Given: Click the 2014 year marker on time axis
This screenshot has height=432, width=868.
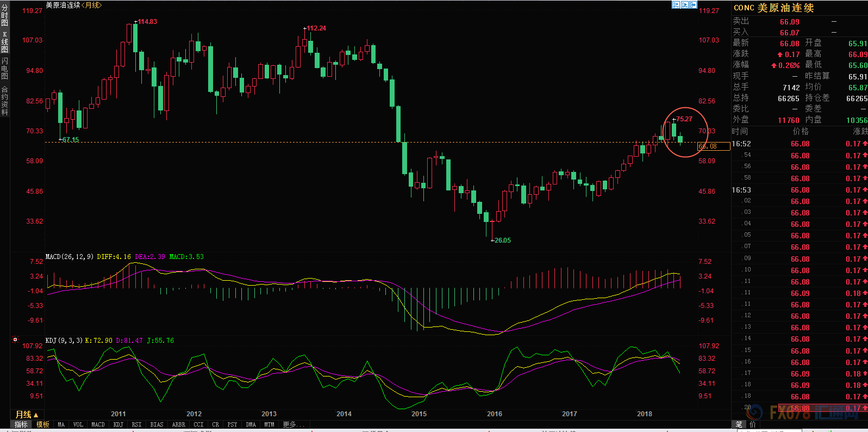Looking at the screenshot, I should [344, 414].
